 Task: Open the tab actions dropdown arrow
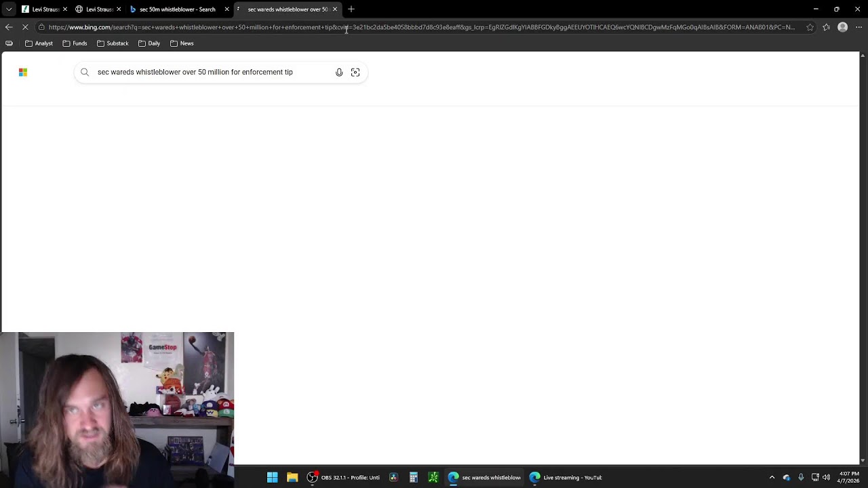coord(9,9)
